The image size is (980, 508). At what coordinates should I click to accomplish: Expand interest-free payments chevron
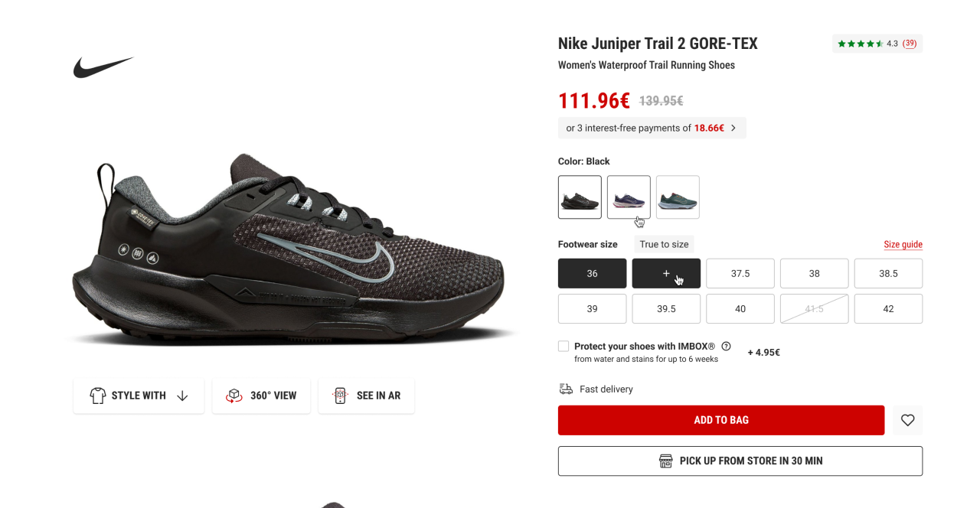pos(733,128)
